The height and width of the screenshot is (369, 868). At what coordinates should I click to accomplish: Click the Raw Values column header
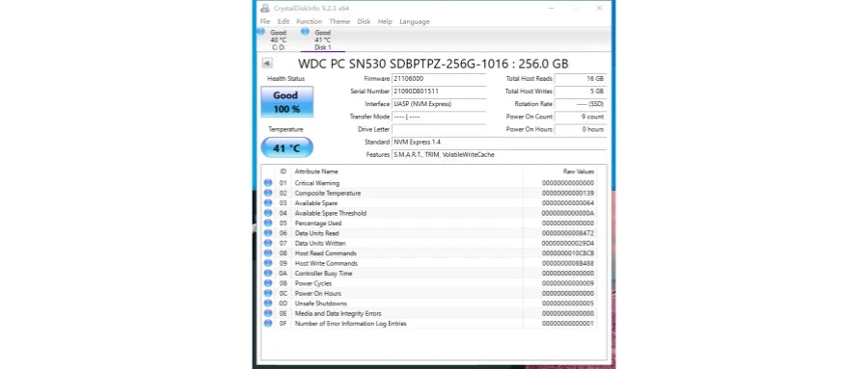pyautogui.click(x=559, y=171)
